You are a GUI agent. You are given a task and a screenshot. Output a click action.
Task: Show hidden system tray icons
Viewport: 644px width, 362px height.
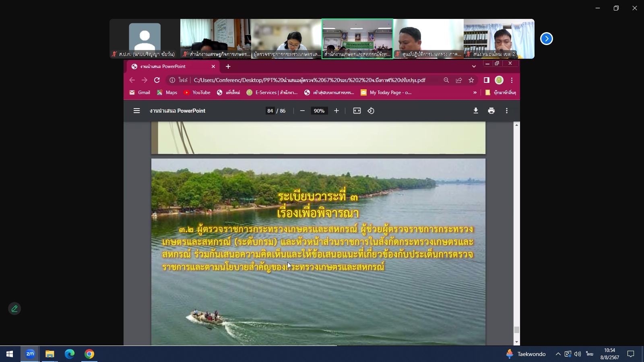[558, 354]
